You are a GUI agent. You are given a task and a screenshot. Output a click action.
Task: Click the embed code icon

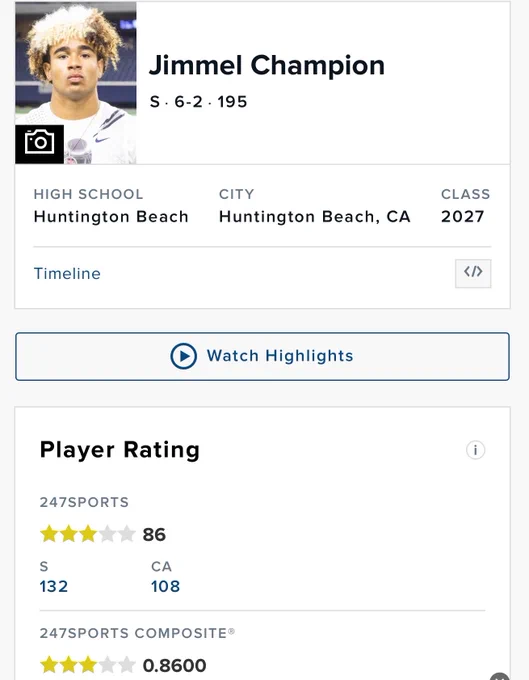pyautogui.click(x=473, y=273)
